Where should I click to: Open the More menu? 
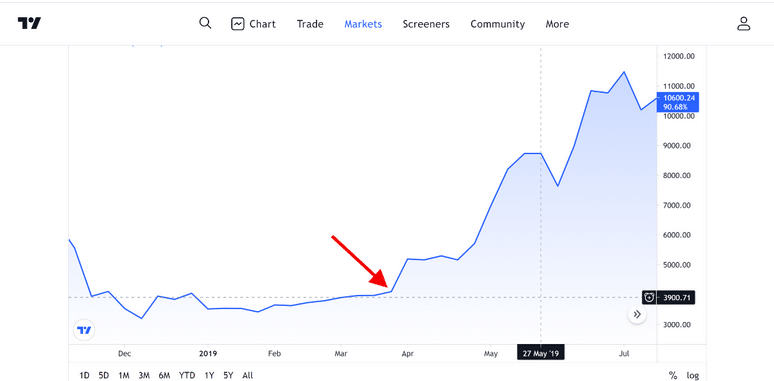click(x=557, y=24)
